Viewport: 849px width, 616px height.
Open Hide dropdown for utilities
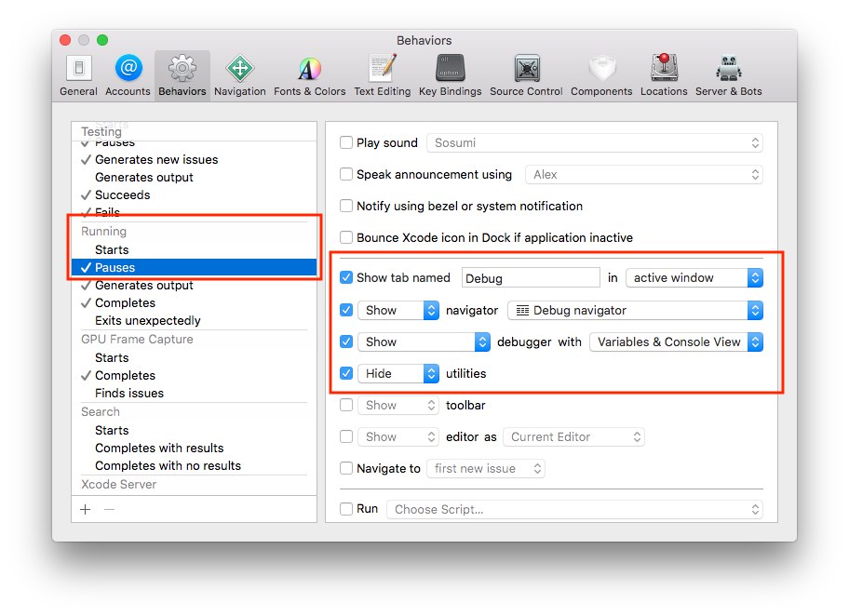[x=398, y=373]
